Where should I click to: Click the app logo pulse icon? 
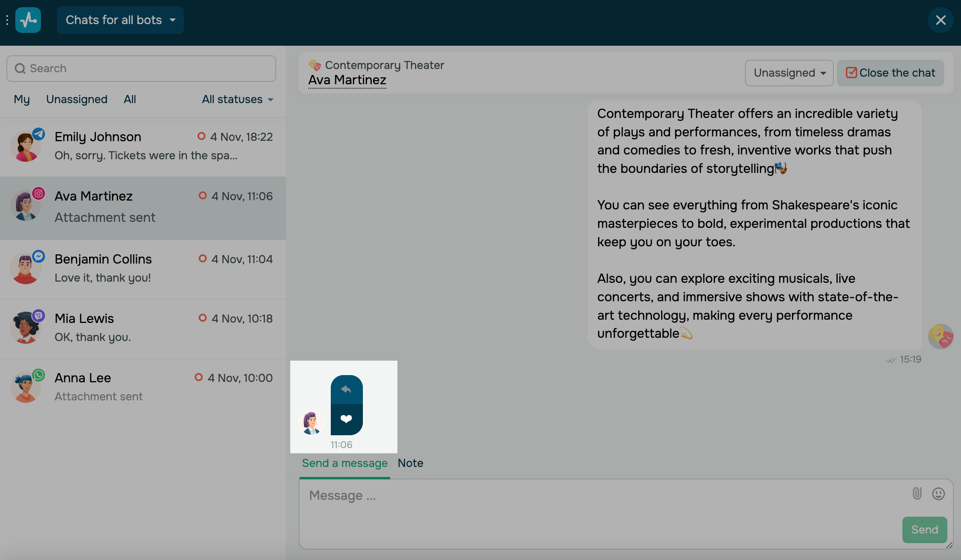point(28,20)
